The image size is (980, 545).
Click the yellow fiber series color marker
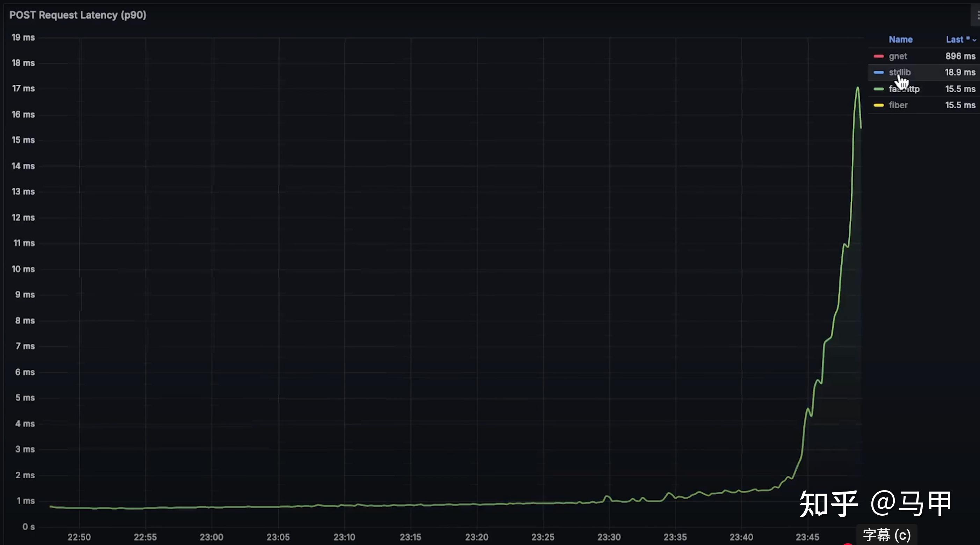[878, 106]
